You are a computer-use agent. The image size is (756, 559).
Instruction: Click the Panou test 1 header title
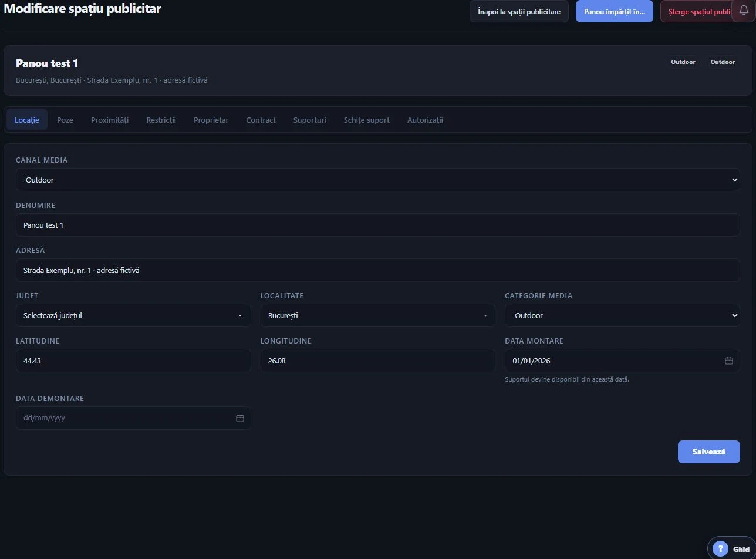(47, 63)
